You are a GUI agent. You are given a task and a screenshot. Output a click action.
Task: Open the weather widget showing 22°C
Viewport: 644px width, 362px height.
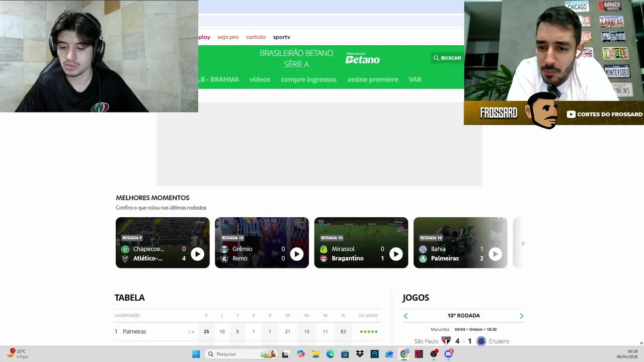(18, 354)
